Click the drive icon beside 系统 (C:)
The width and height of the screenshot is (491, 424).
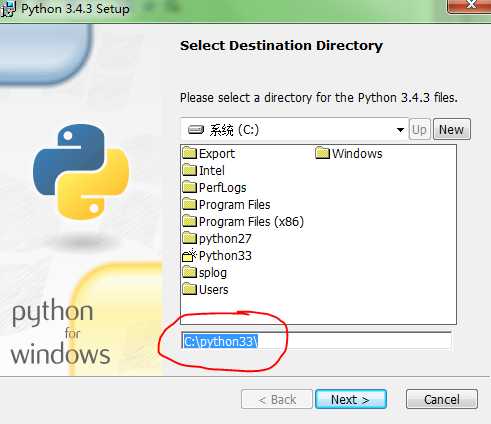[x=196, y=129]
